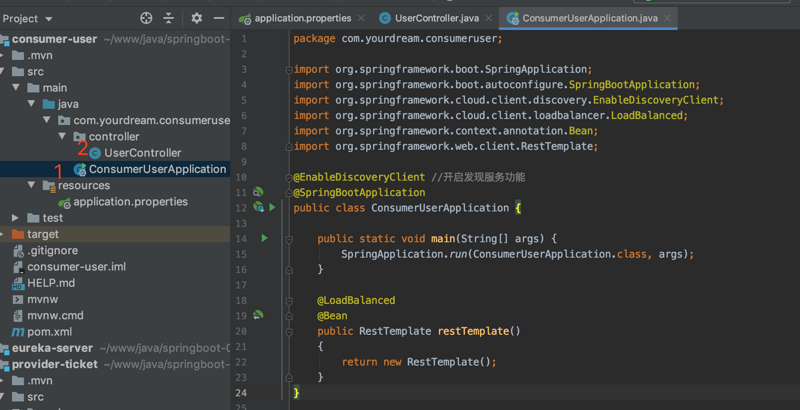Switch to UserController.java tab

click(x=437, y=18)
